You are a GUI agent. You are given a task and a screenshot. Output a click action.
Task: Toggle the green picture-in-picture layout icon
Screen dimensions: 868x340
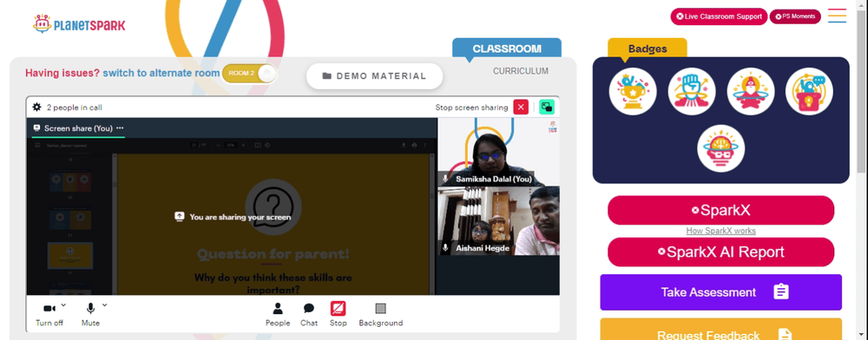(547, 108)
